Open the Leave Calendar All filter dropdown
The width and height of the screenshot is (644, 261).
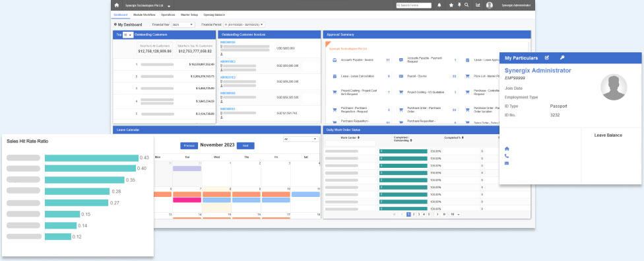pos(301,139)
